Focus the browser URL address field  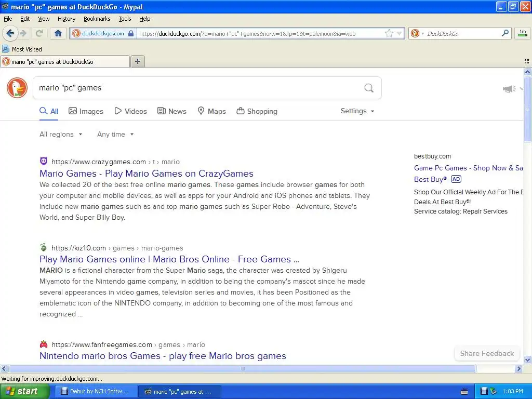261,33
